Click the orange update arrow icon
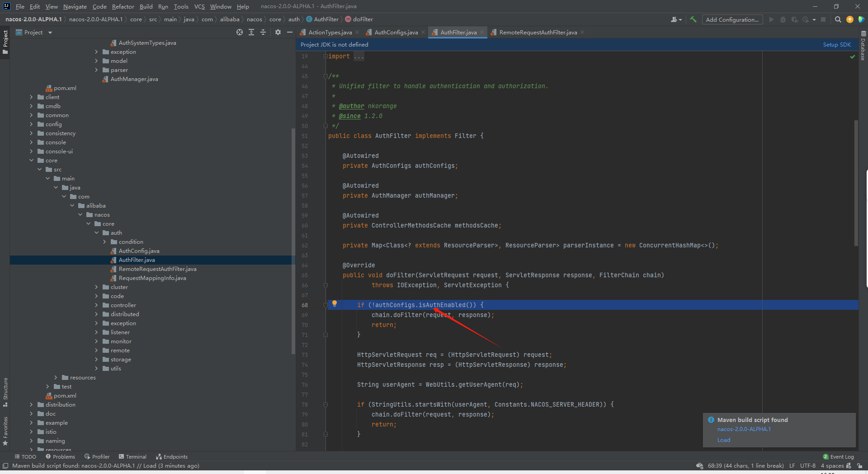This screenshot has height=474, width=868. click(x=850, y=19)
